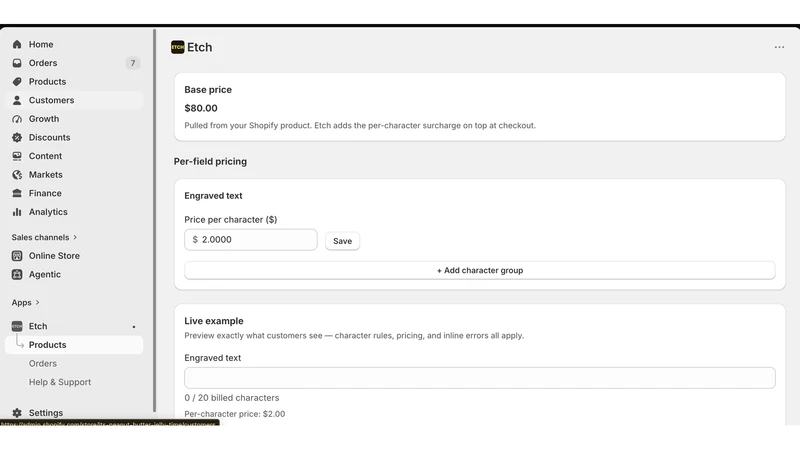Click the Base price heading
800x450 pixels.
coord(208,89)
